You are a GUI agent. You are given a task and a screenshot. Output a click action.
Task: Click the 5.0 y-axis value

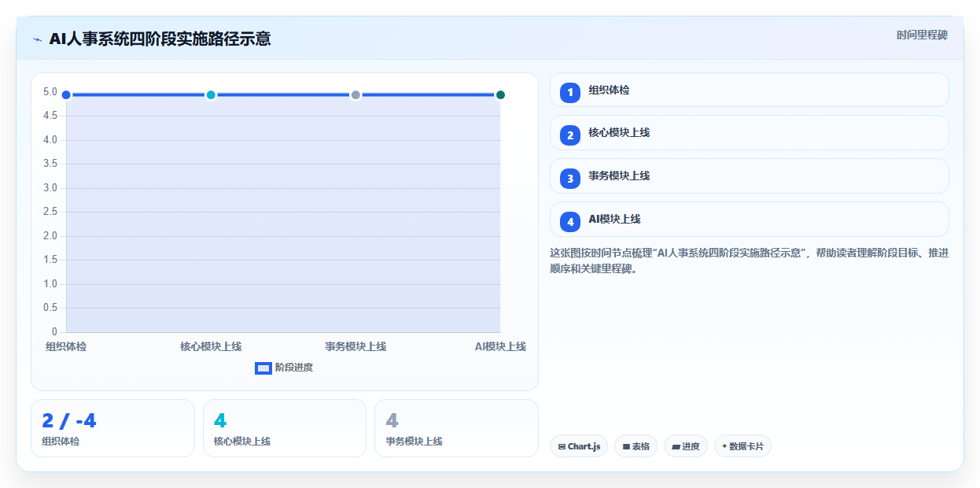click(x=50, y=92)
